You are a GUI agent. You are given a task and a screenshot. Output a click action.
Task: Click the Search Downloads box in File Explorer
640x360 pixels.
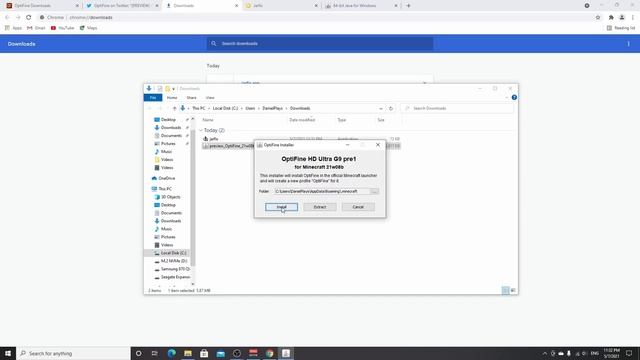click(457, 108)
